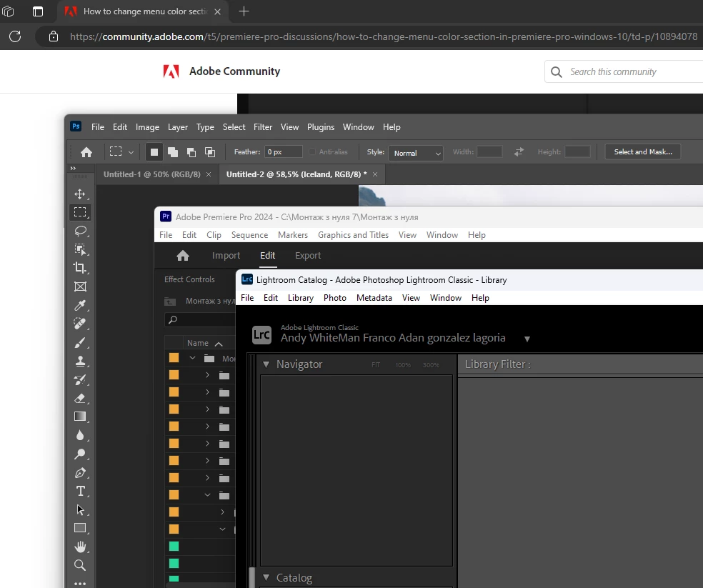Select the Hand tool

pyautogui.click(x=80, y=547)
